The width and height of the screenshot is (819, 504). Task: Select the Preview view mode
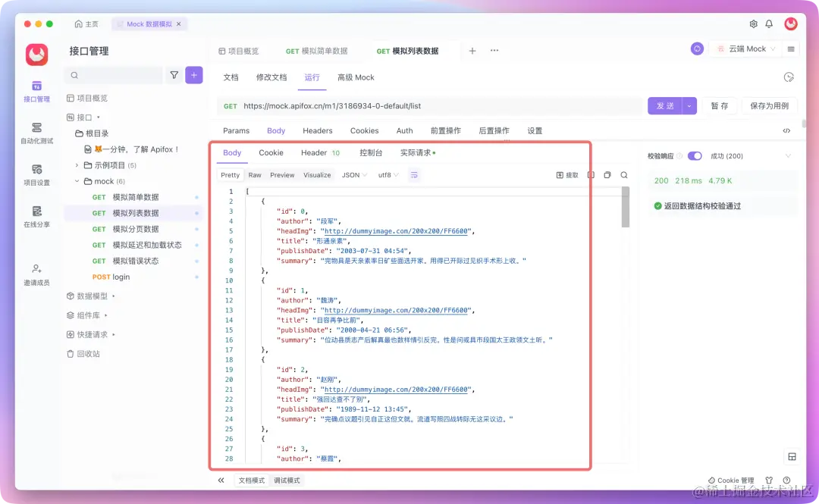(282, 175)
